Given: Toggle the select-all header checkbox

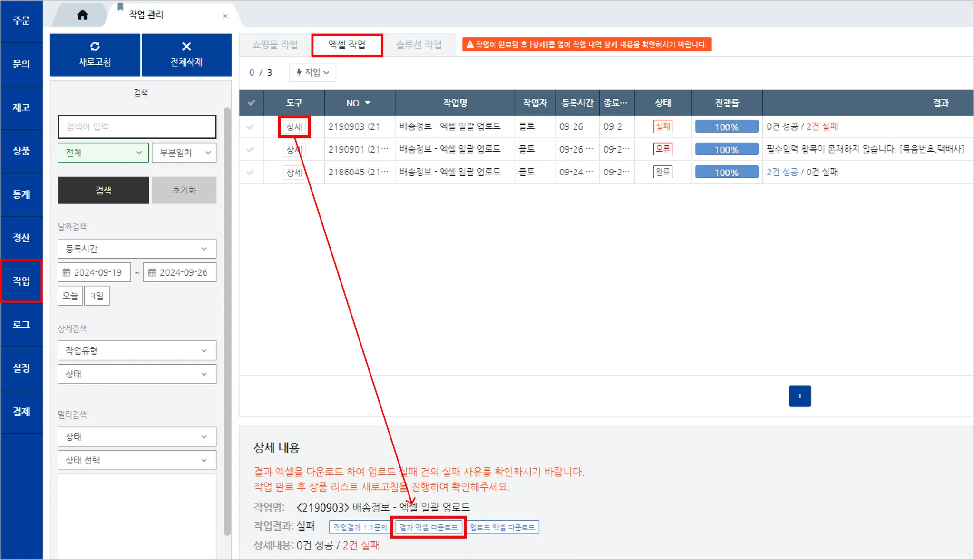Looking at the screenshot, I should tap(251, 103).
